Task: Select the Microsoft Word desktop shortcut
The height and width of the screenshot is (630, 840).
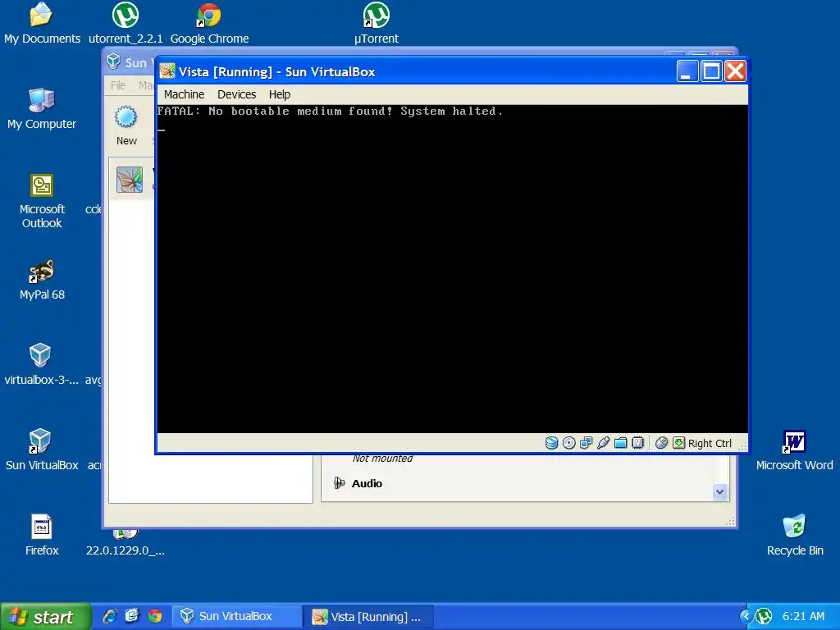Action: [x=794, y=450]
